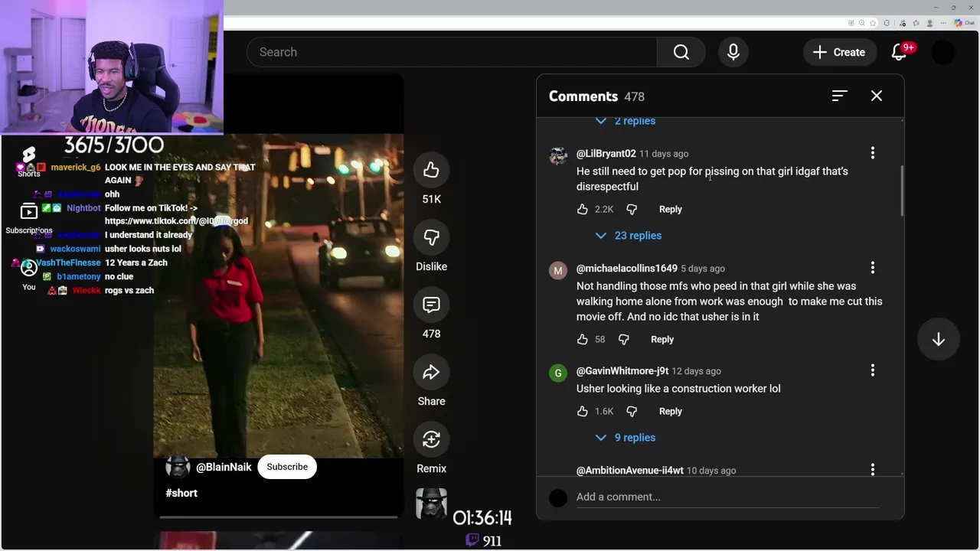980x551 pixels.
Task: Open the short's 478 comments icon
Action: point(431,305)
